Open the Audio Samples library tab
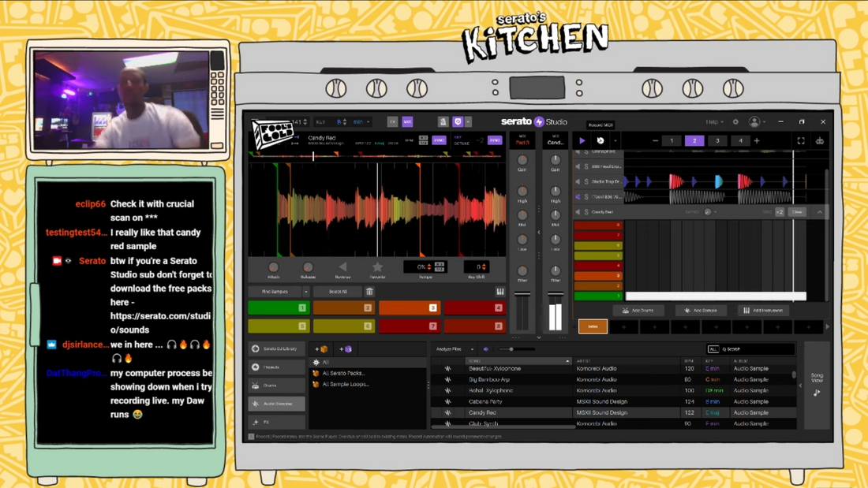This screenshot has width=868, height=488. [x=277, y=404]
